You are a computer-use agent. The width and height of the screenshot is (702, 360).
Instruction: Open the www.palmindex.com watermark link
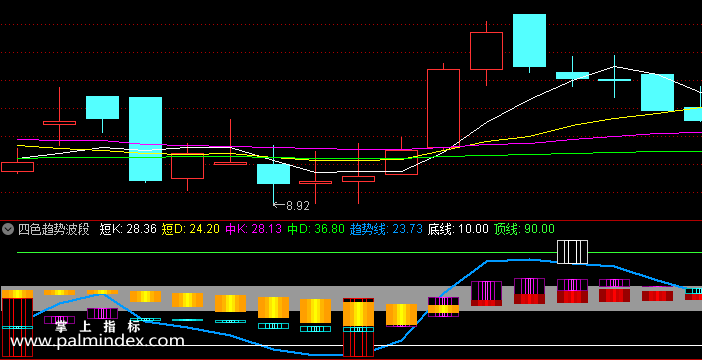tap(97, 341)
